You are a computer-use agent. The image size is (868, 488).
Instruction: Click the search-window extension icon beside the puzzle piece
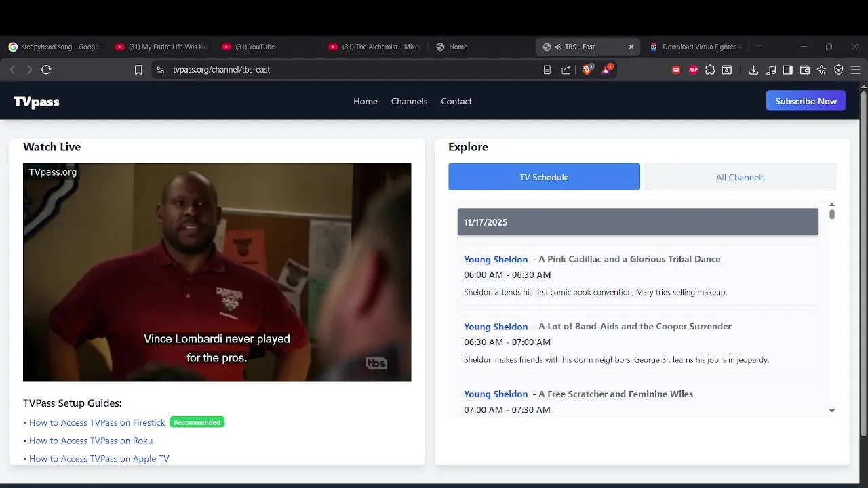click(x=727, y=69)
